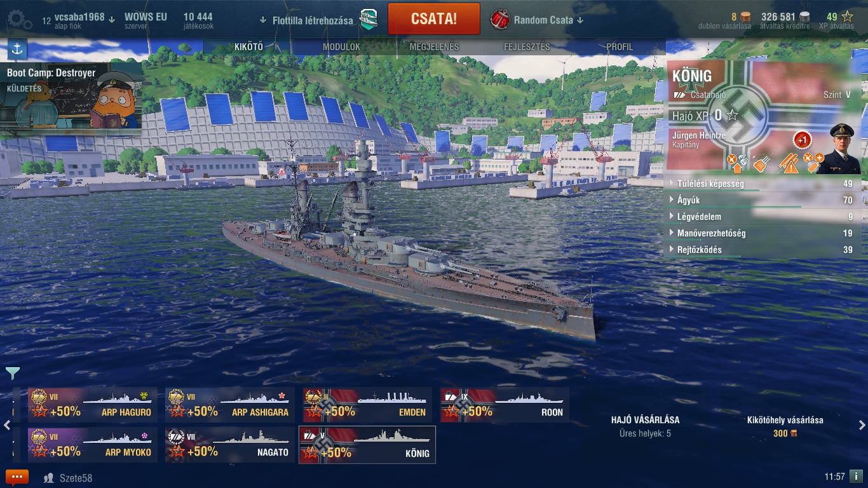Screen dimensions: 868x488
Task: Expand the Ágyúk parameter row
Action: coord(763,200)
